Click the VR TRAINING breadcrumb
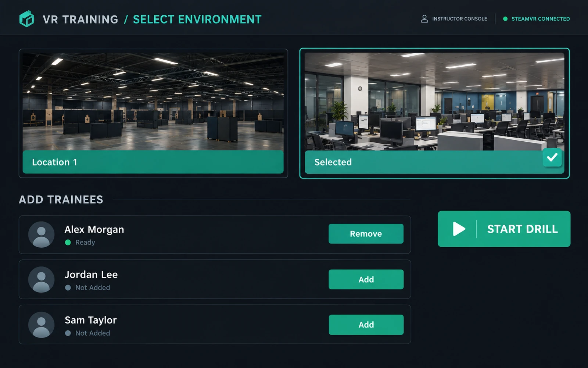 pyautogui.click(x=80, y=19)
